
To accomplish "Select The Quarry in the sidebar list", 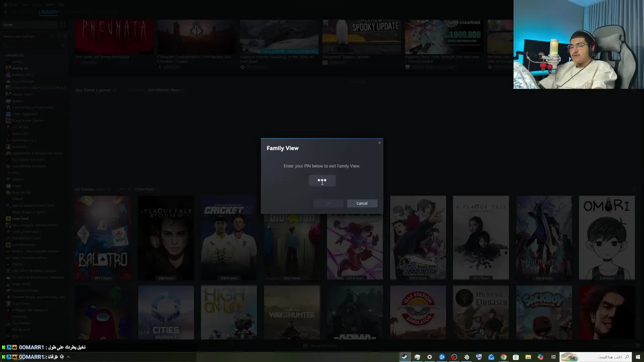I will [x=21, y=330].
